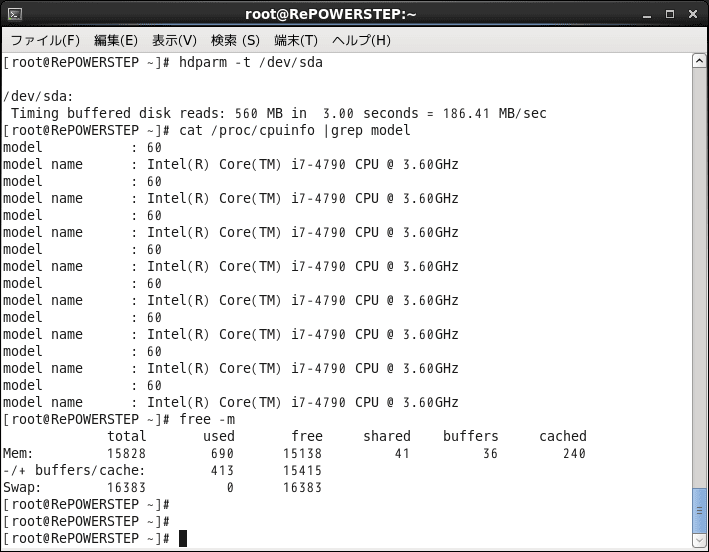The width and height of the screenshot is (709, 552).
Task: Click the vertical scrollbar thumb
Action: 699,511
